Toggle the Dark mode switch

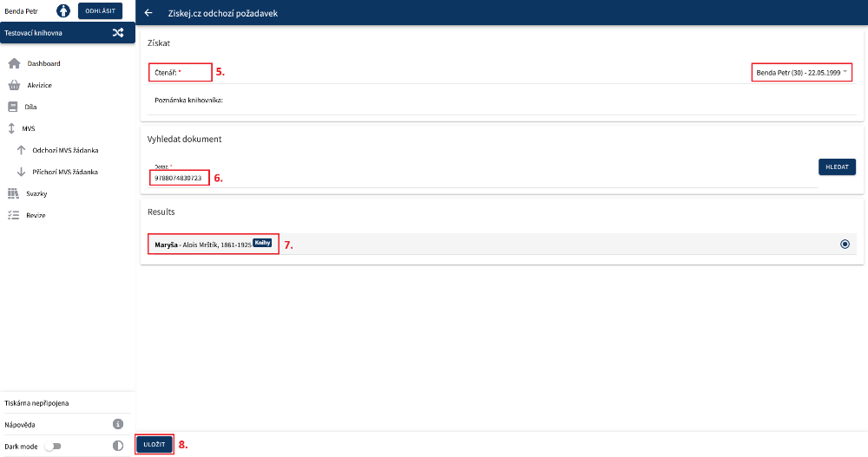click(54, 446)
